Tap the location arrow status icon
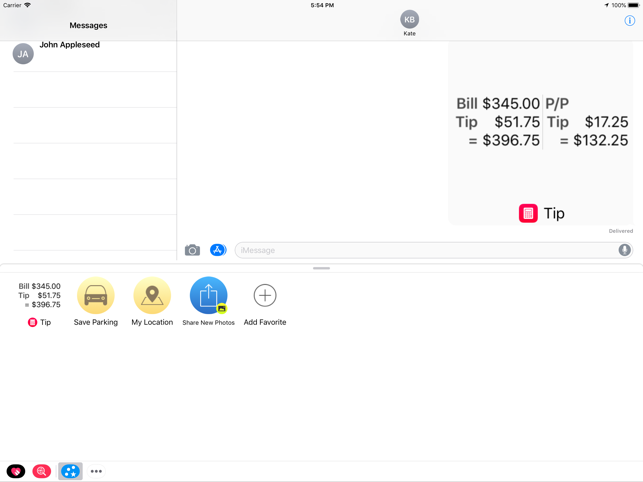 pos(607,5)
